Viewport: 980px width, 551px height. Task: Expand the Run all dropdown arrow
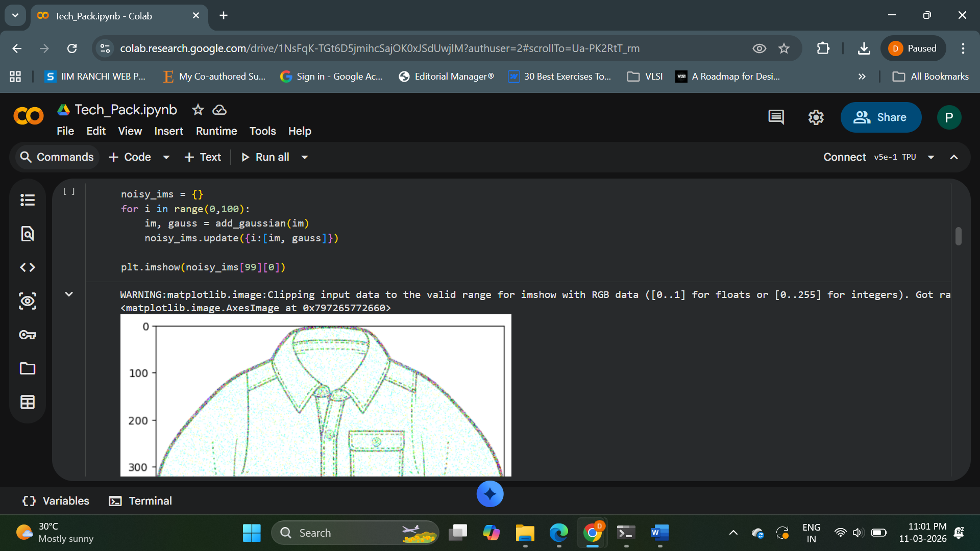[x=305, y=157]
